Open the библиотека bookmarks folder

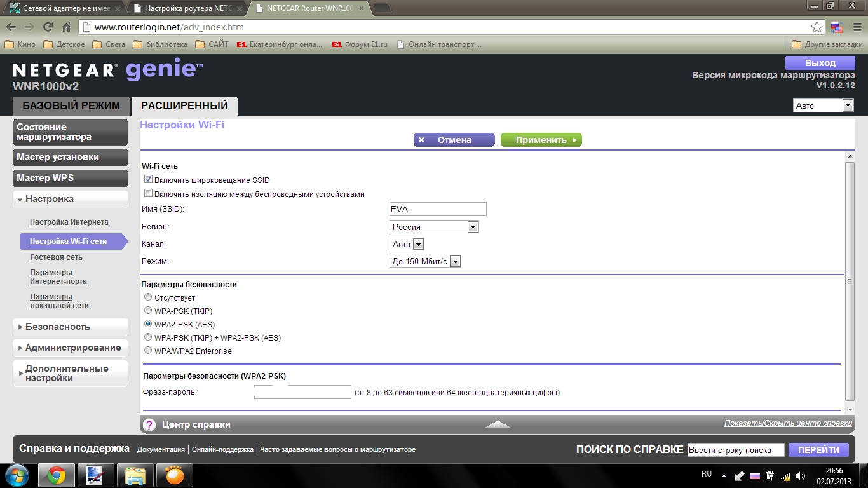pos(160,44)
